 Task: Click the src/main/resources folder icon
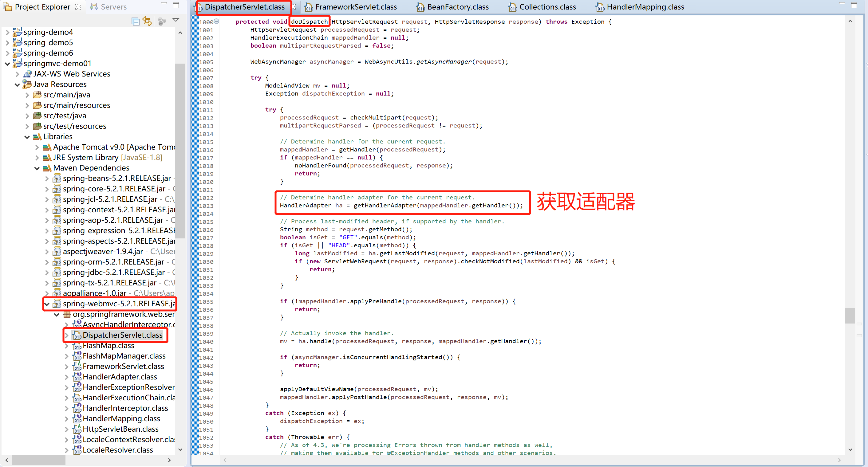(37, 105)
